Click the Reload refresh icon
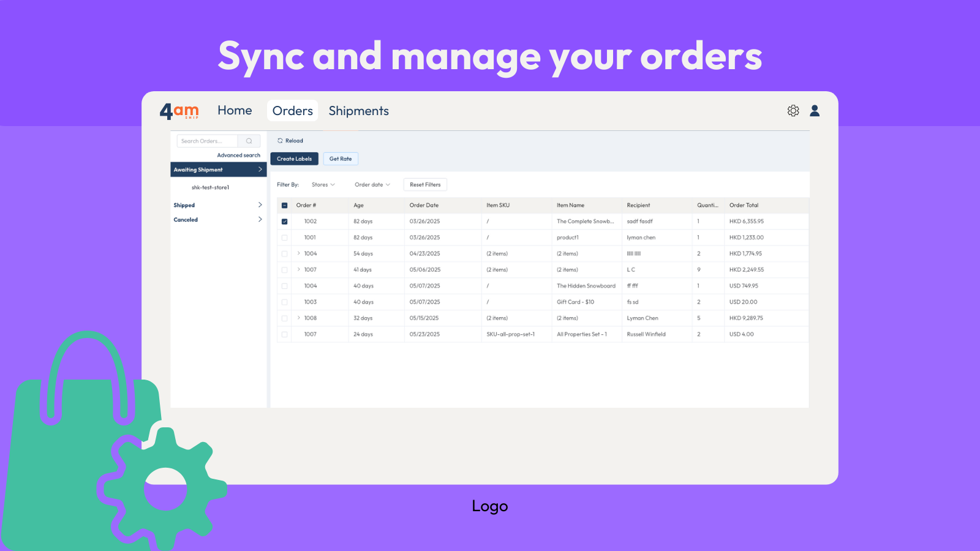The height and width of the screenshot is (551, 980). click(282, 140)
